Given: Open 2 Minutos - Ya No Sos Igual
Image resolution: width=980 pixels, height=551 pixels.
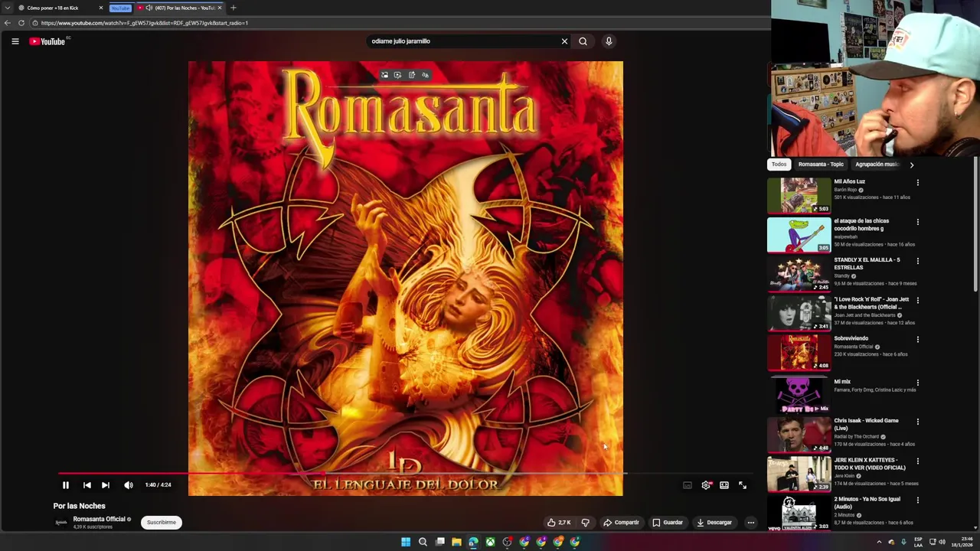Looking at the screenshot, I should click(867, 503).
